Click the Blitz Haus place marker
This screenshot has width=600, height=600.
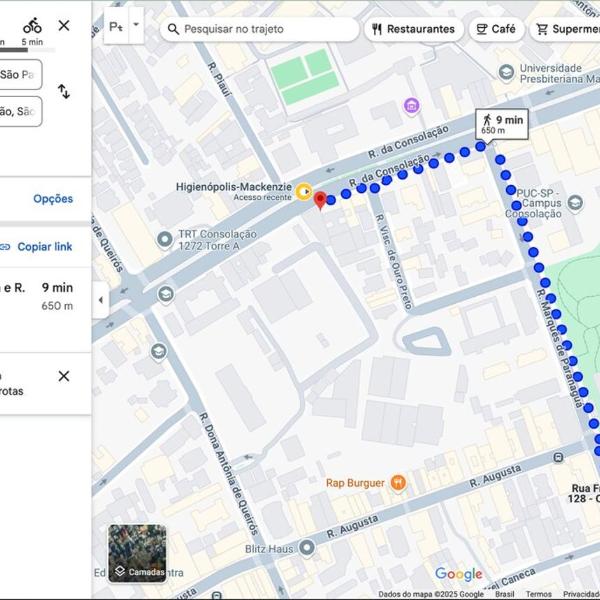[x=307, y=548]
